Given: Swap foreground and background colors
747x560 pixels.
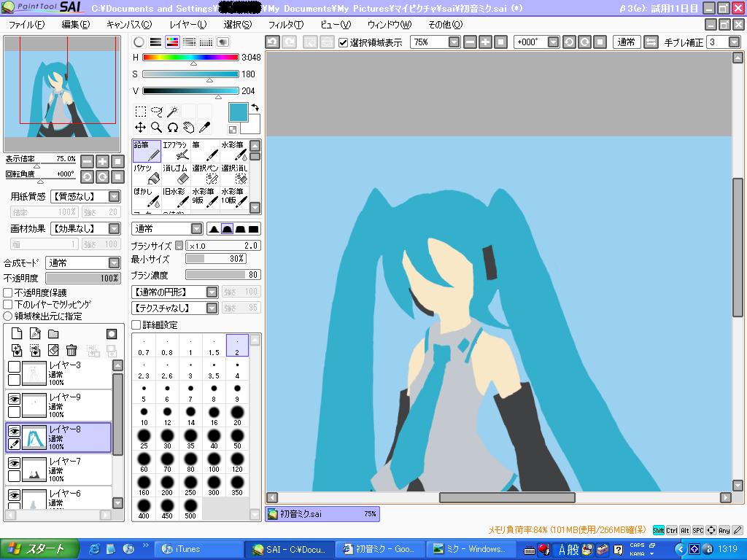Looking at the screenshot, I should tap(255, 107).
